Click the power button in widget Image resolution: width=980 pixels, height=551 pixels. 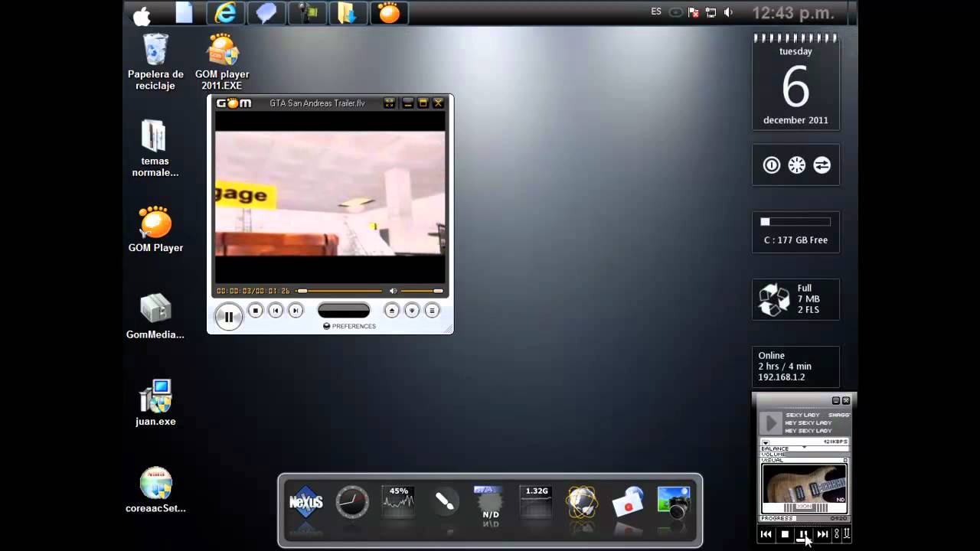pyautogui.click(x=771, y=165)
